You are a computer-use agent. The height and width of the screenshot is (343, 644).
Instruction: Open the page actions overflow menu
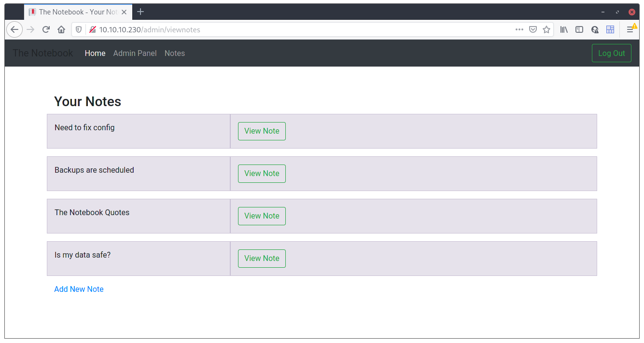pyautogui.click(x=519, y=29)
